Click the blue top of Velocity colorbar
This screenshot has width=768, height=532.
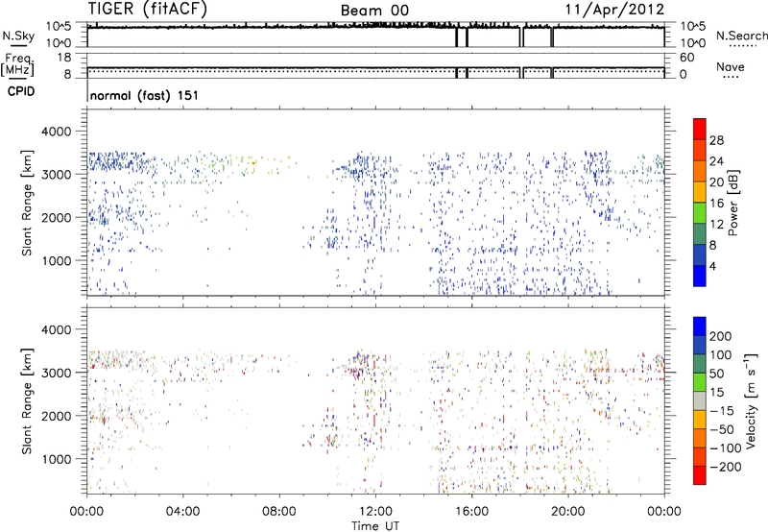pos(700,326)
